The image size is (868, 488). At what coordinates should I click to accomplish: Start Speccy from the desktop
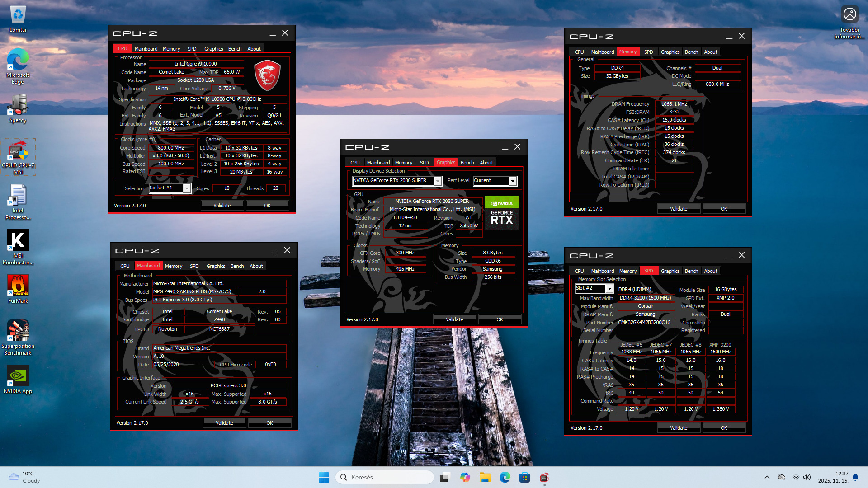pos(18,108)
